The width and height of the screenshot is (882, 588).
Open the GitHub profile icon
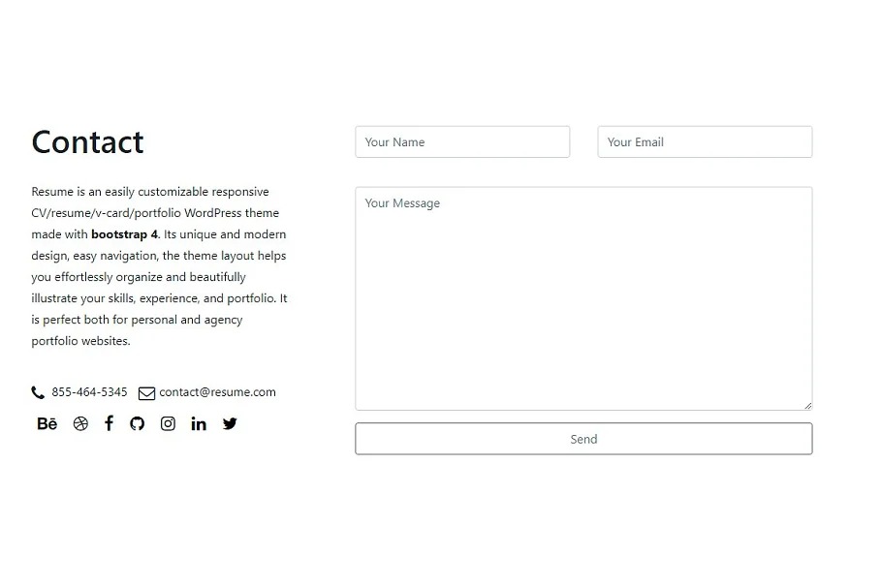pyautogui.click(x=138, y=423)
